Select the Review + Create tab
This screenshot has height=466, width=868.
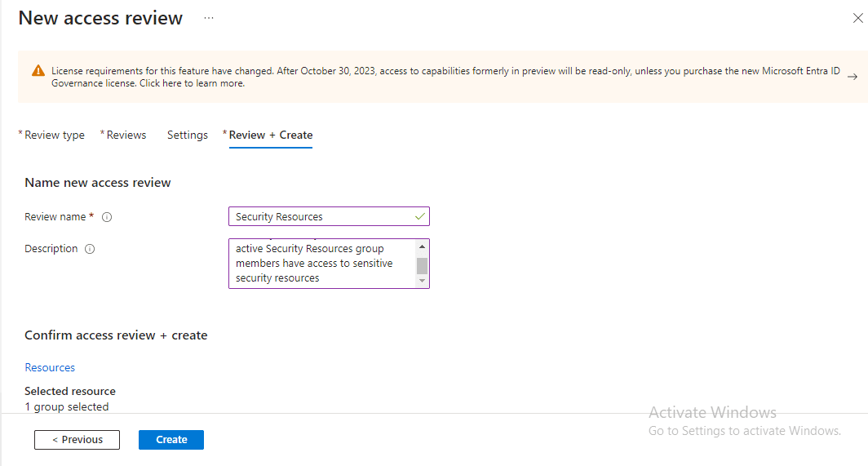(270, 135)
